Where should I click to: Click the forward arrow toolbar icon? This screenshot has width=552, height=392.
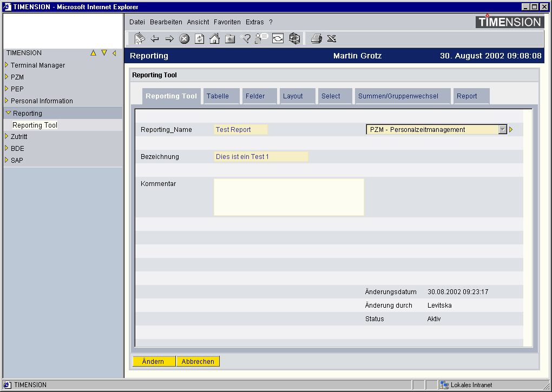[x=169, y=38]
